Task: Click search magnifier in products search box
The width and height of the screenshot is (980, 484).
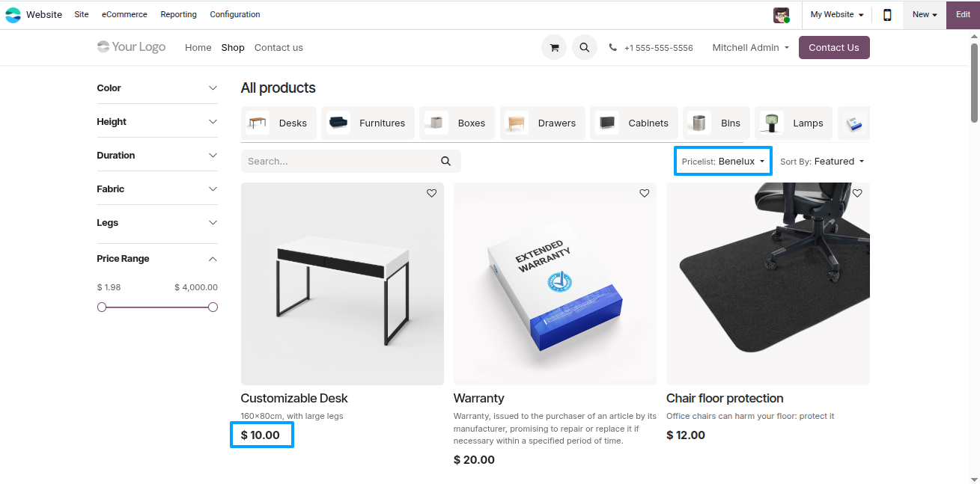Action: pyautogui.click(x=446, y=161)
